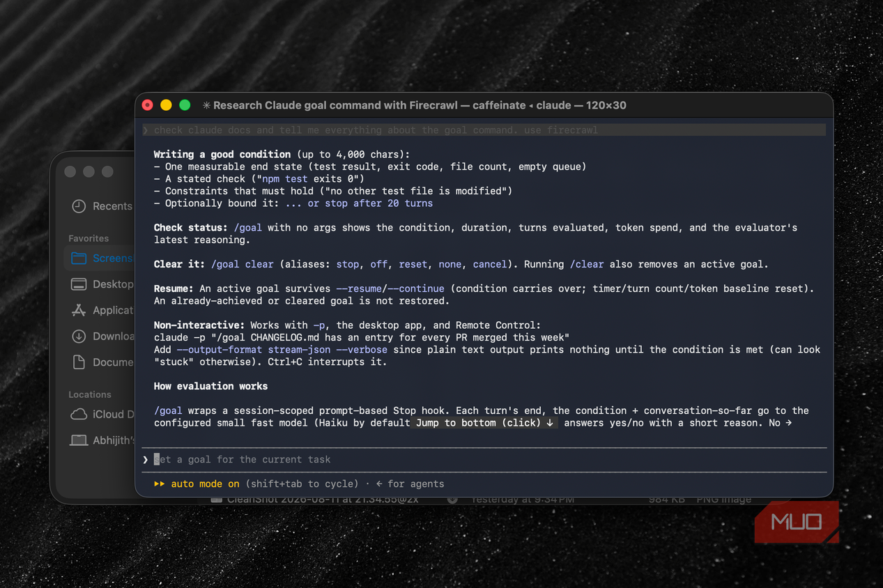Viewport: 883px width, 588px height.
Task: Open Documents in Finder sidebar
Action: tap(102, 362)
